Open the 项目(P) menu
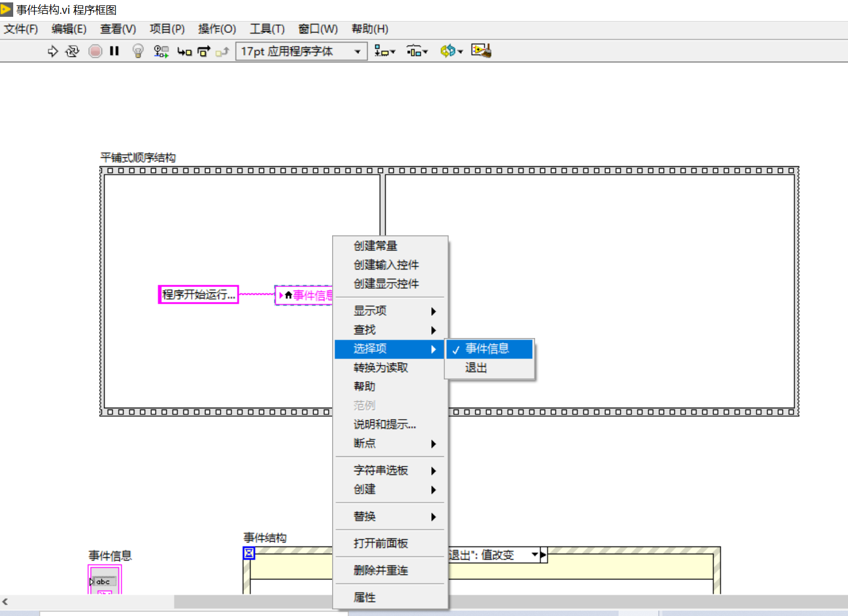 pos(167,29)
